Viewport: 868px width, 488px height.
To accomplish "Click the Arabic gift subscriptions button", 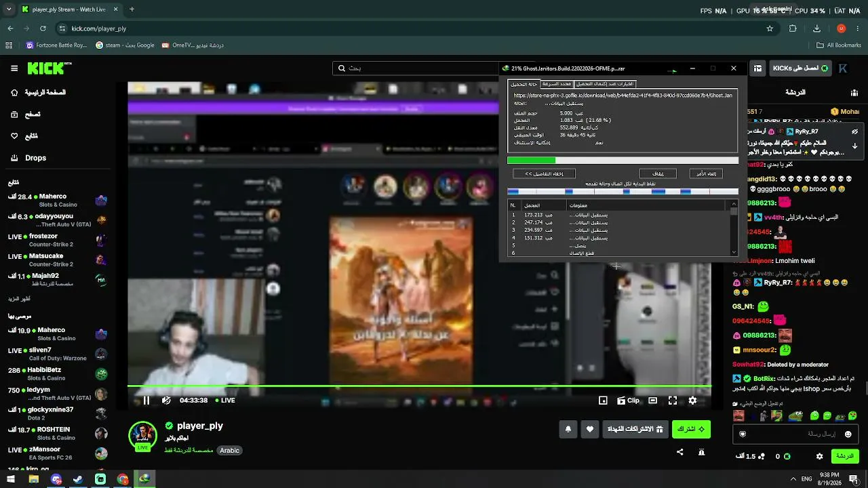I will click(635, 429).
